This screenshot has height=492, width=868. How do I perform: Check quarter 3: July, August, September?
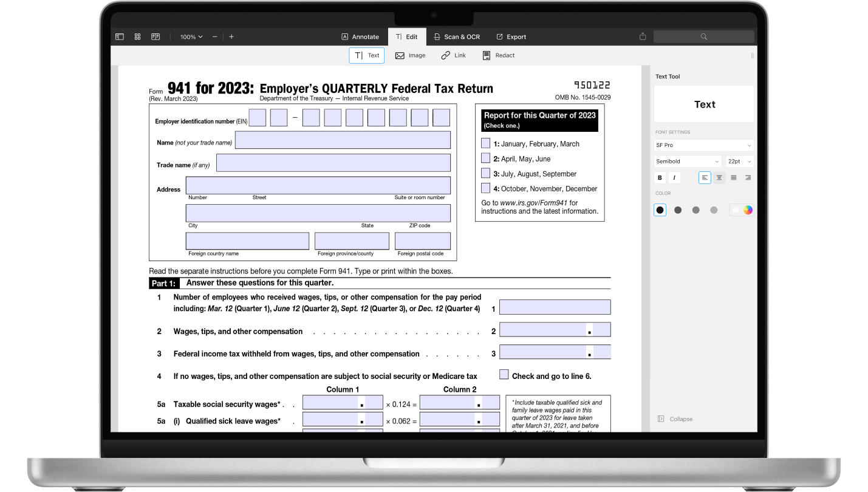tap(485, 173)
